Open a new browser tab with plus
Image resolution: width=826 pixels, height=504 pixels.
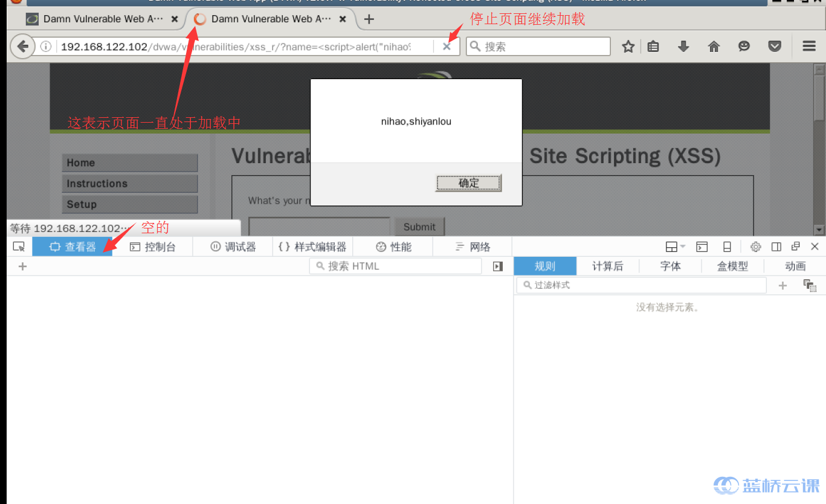[x=369, y=19]
